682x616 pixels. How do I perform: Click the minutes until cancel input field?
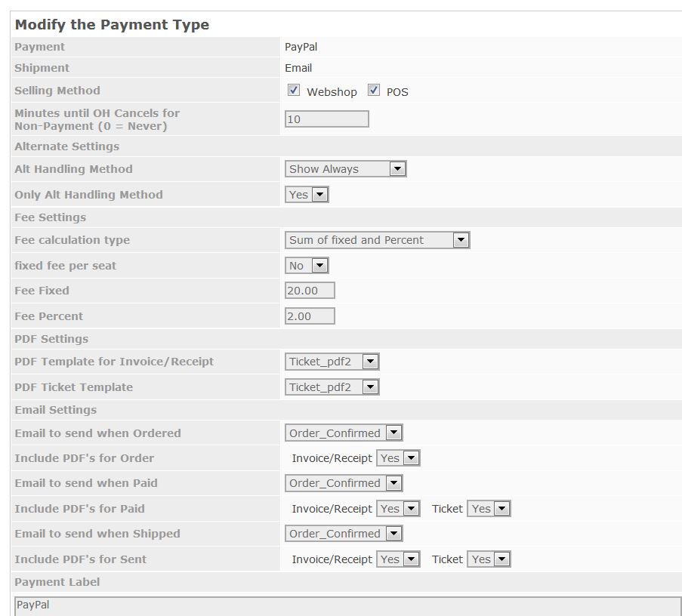click(x=326, y=119)
